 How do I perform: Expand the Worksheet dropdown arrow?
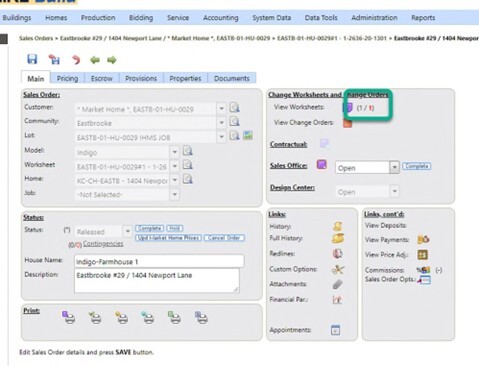pos(174,166)
